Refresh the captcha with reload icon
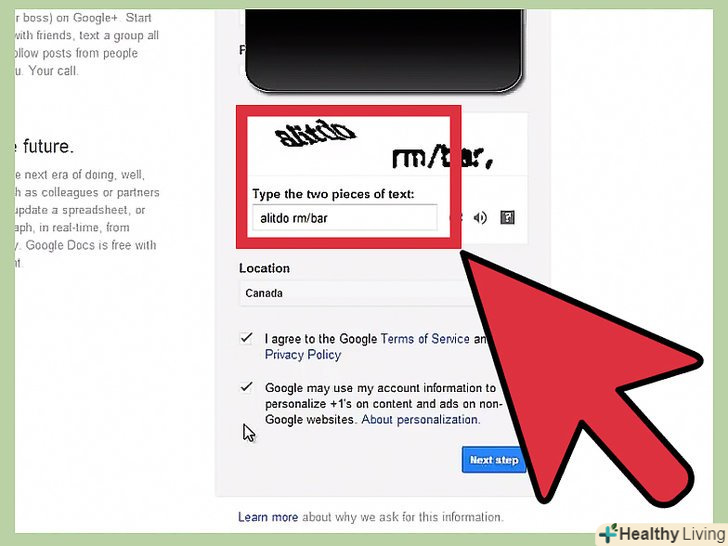This screenshot has height=546, width=728. [457, 218]
